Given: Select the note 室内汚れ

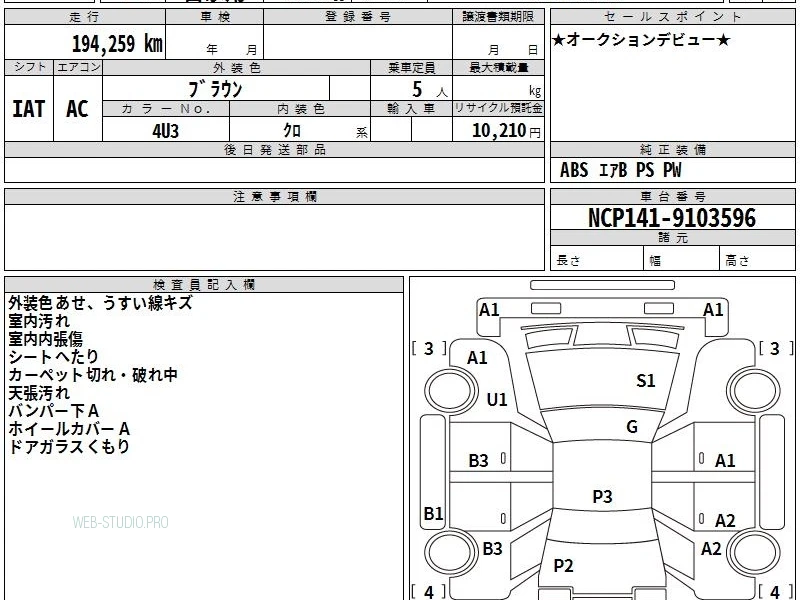Looking at the screenshot, I should (39, 321).
